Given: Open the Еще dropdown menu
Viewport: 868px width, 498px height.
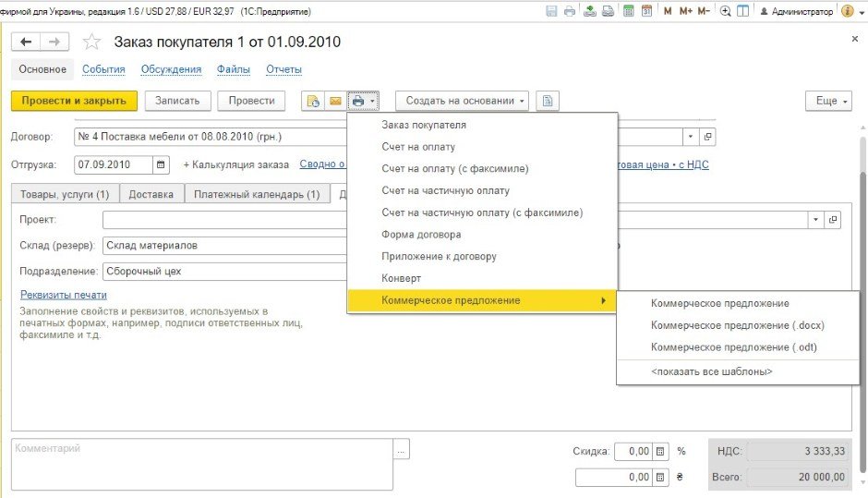Looking at the screenshot, I should tap(827, 101).
